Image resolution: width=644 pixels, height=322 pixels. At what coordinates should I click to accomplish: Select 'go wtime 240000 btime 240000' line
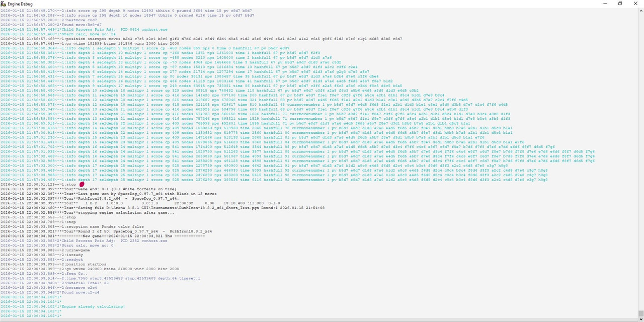point(90,269)
